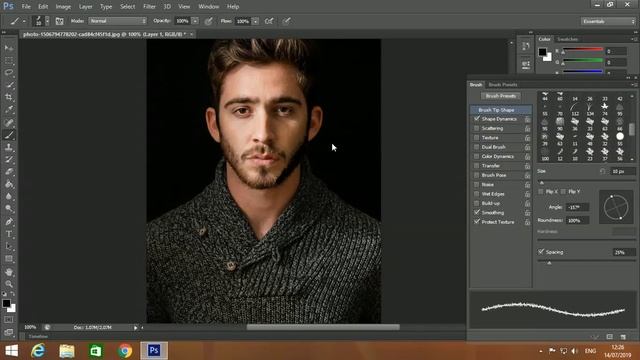640x360 pixels.
Task: Switch to the Brush Presets tab
Action: pos(503,84)
